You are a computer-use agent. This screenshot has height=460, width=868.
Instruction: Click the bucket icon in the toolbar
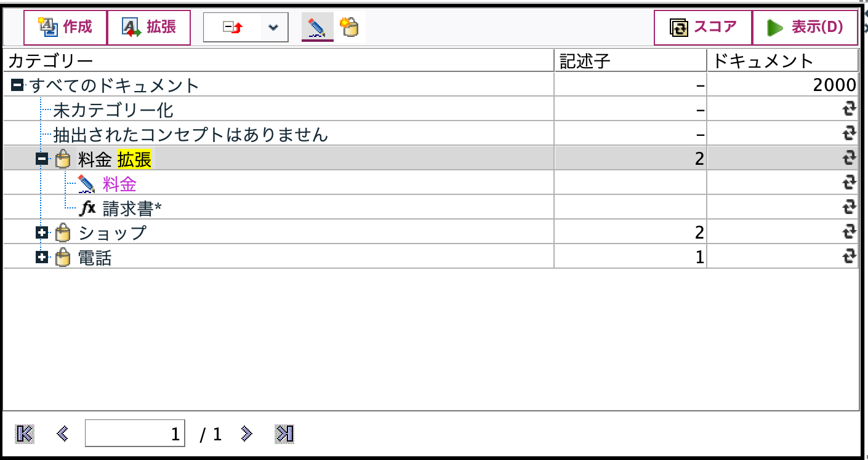coord(349,26)
